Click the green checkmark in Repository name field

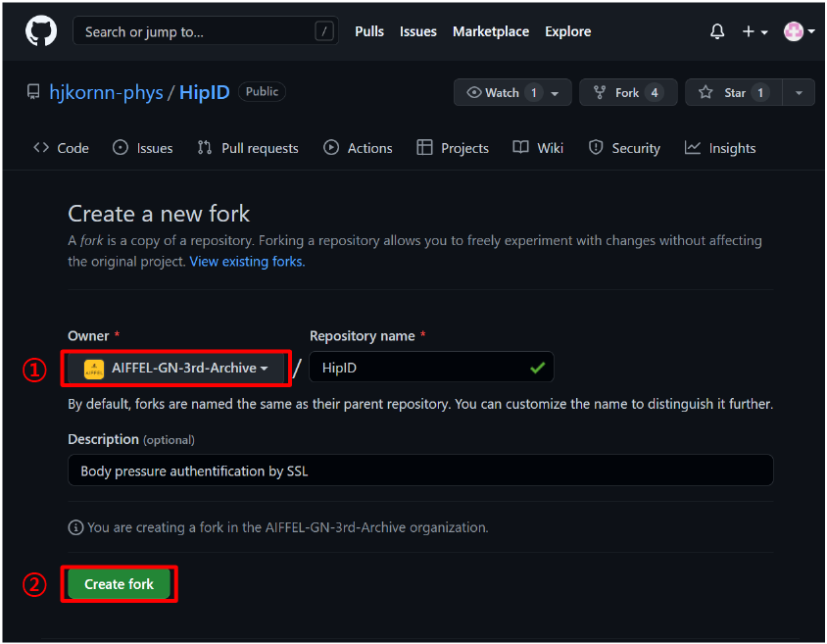(x=536, y=367)
